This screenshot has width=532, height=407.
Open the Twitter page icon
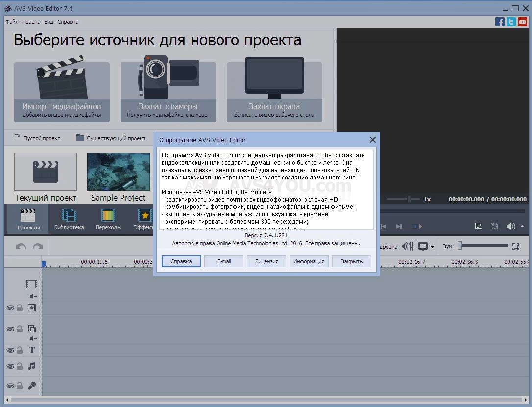click(x=511, y=22)
